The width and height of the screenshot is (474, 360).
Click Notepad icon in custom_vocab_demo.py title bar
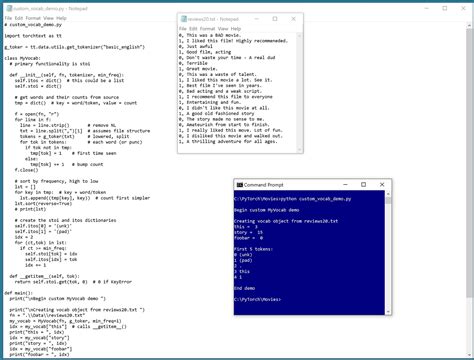click(9, 8)
